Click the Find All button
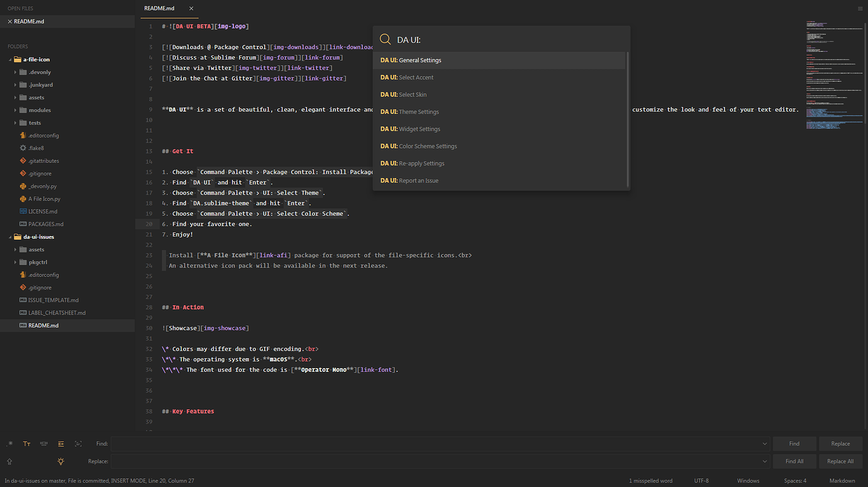The height and width of the screenshot is (487, 868). (794, 461)
